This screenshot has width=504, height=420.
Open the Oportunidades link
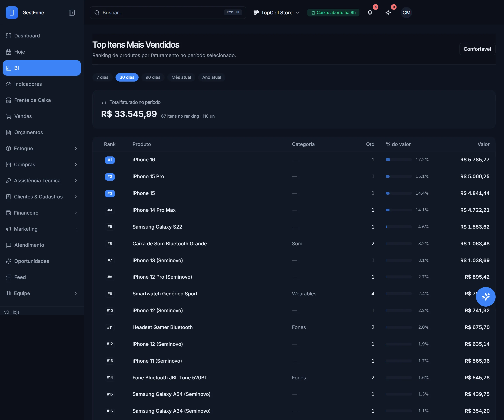(42, 261)
